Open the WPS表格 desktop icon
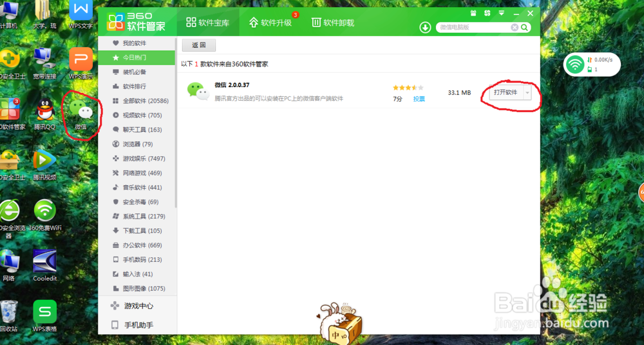 pos(44,316)
